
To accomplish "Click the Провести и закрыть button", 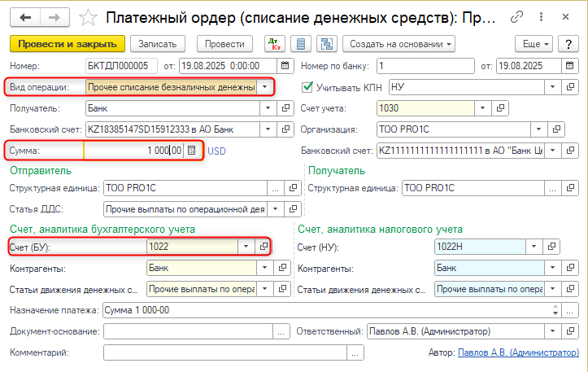I will (67, 44).
